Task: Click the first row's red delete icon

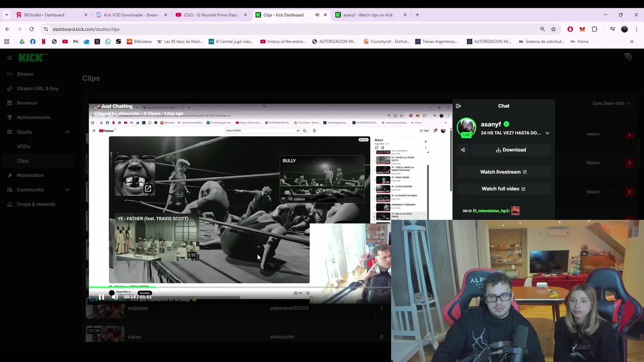Action: point(629,135)
